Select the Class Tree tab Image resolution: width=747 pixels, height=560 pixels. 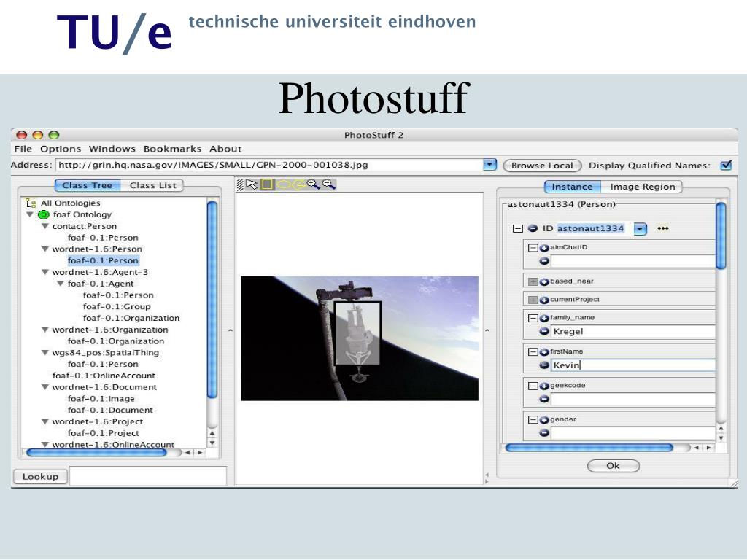[88, 185]
